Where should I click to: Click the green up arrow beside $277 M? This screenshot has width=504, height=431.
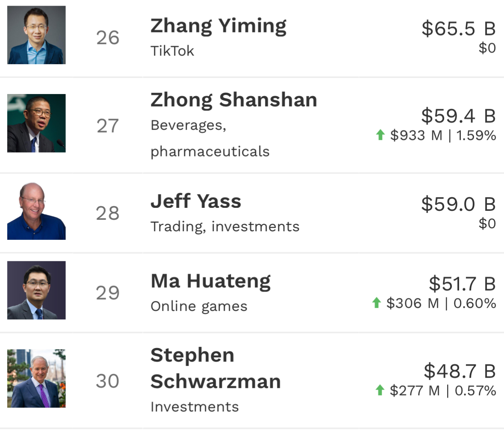[380, 390]
